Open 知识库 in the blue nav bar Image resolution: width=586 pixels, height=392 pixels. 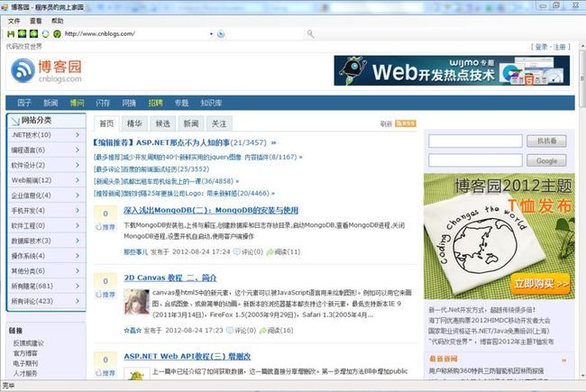coord(211,103)
